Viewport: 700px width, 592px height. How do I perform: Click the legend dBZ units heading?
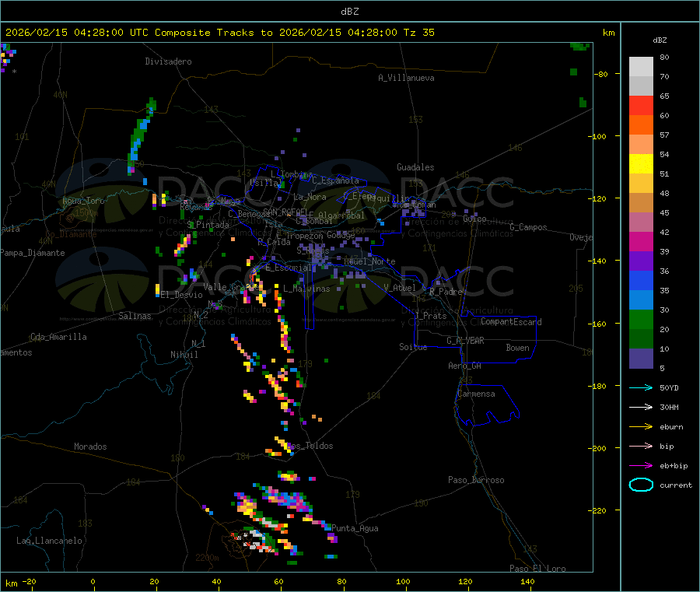(660, 40)
